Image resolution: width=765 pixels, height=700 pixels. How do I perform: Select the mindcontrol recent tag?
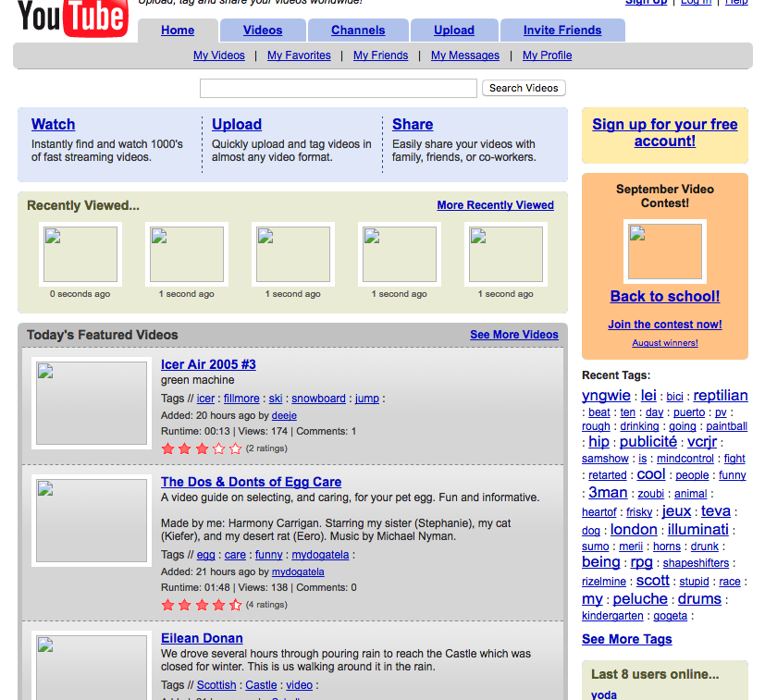685,459
